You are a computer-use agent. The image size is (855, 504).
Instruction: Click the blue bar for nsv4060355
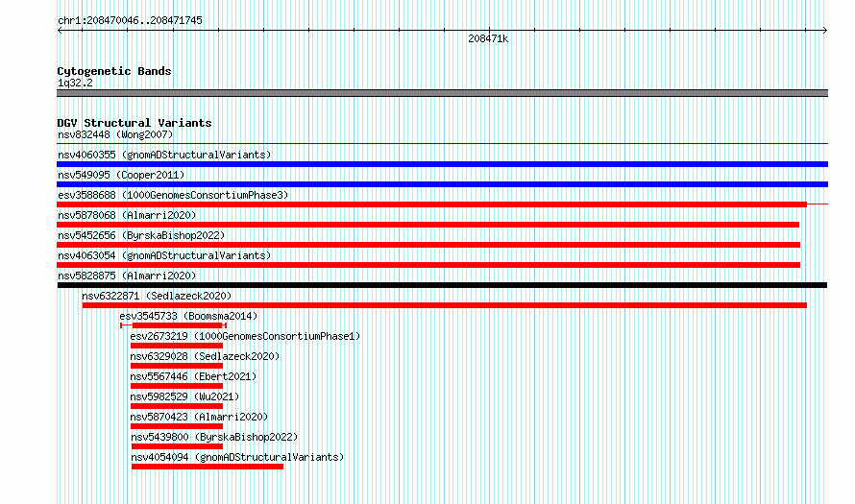click(442, 164)
